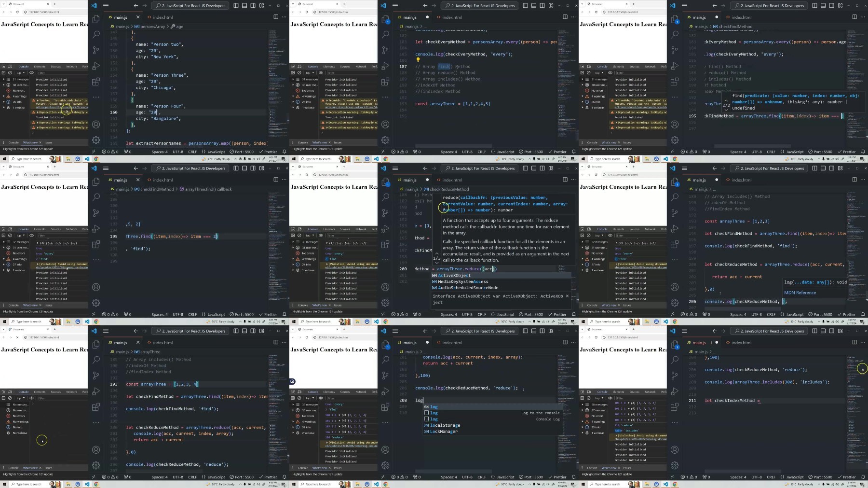The height and width of the screenshot is (488, 868).
Task: Customize layout in the window editing line 193
Action: pyautogui.click(x=261, y=331)
